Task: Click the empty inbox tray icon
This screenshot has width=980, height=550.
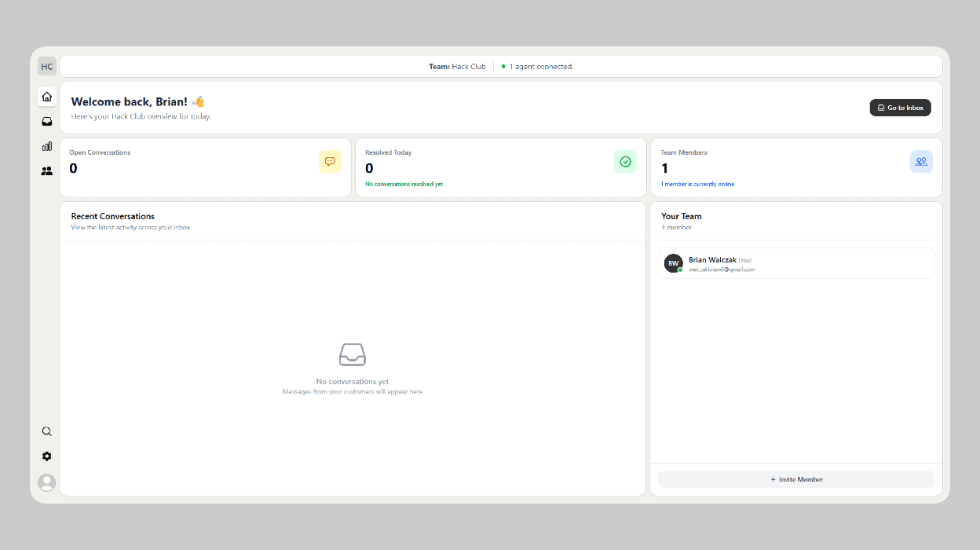Action: 353,355
